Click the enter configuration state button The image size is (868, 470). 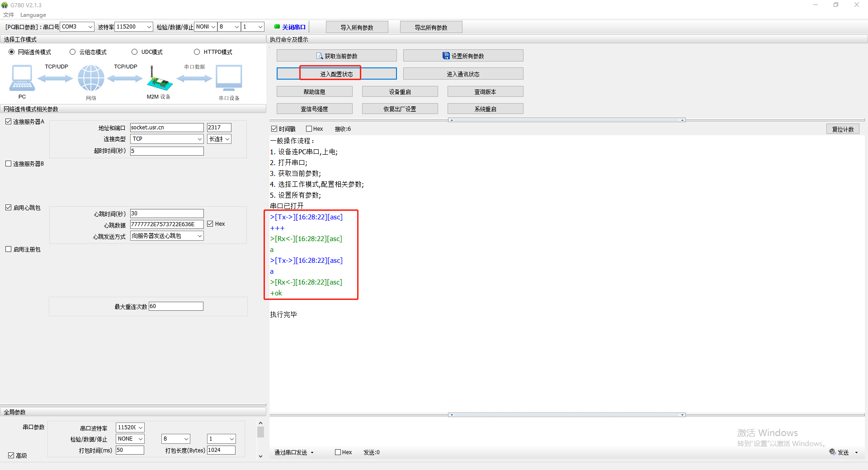336,74
